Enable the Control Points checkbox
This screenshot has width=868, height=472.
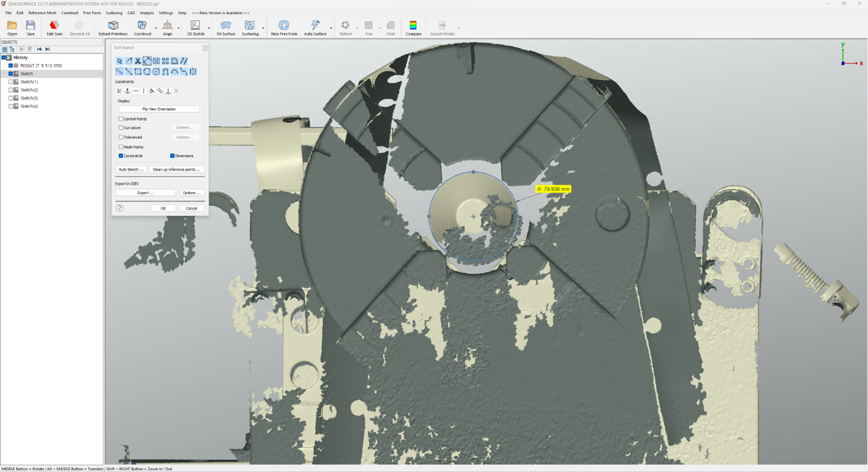pos(121,119)
